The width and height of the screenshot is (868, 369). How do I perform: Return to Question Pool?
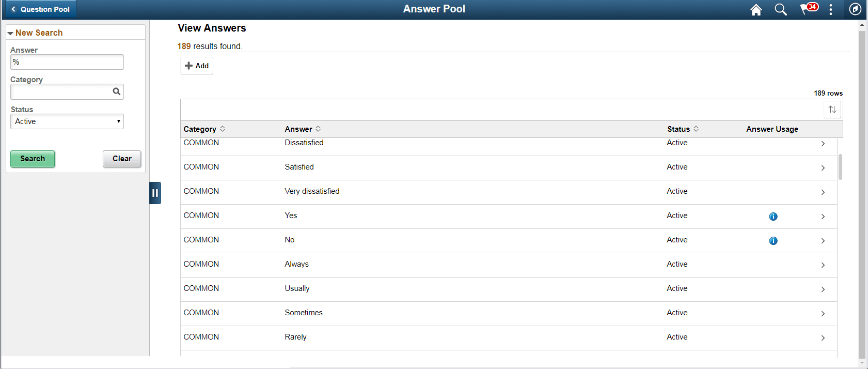[x=40, y=9]
